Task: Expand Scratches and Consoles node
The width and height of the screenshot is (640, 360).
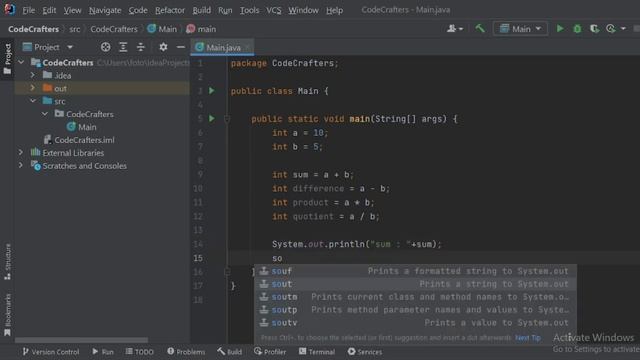Action: (20, 165)
